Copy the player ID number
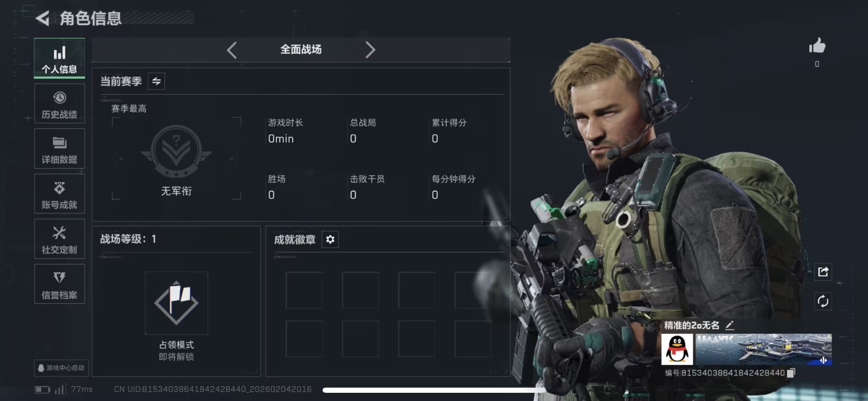The height and width of the screenshot is (401, 868). coord(791,373)
